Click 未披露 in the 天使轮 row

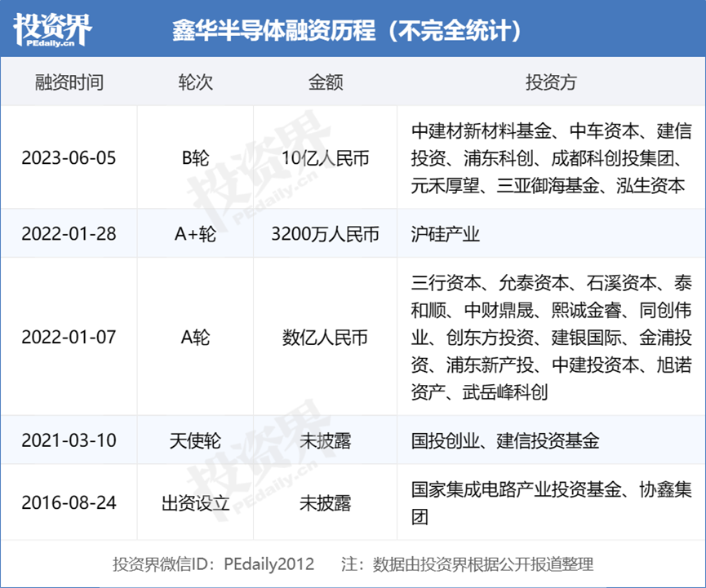[326, 440]
